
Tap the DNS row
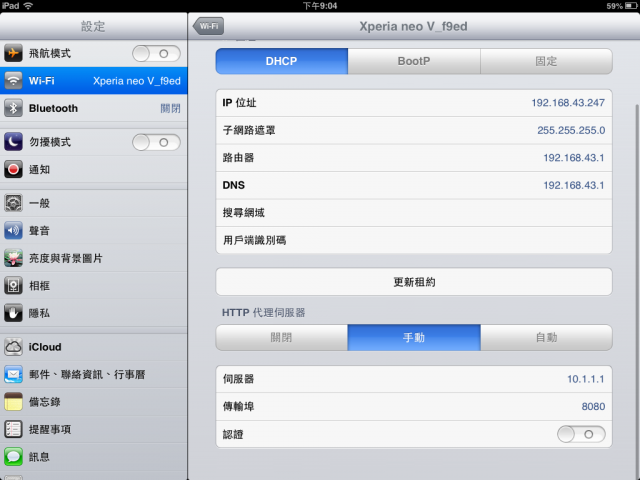click(414, 185)
